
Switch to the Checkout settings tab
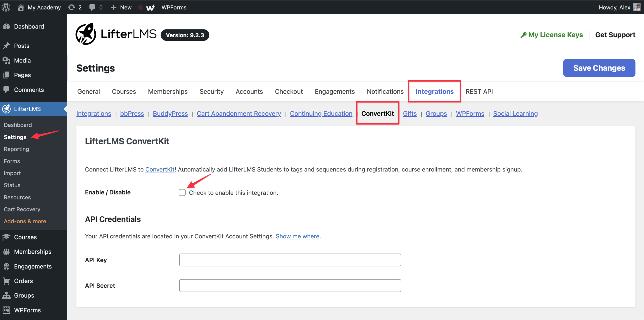pyautogui.click(x=289, y=91)
